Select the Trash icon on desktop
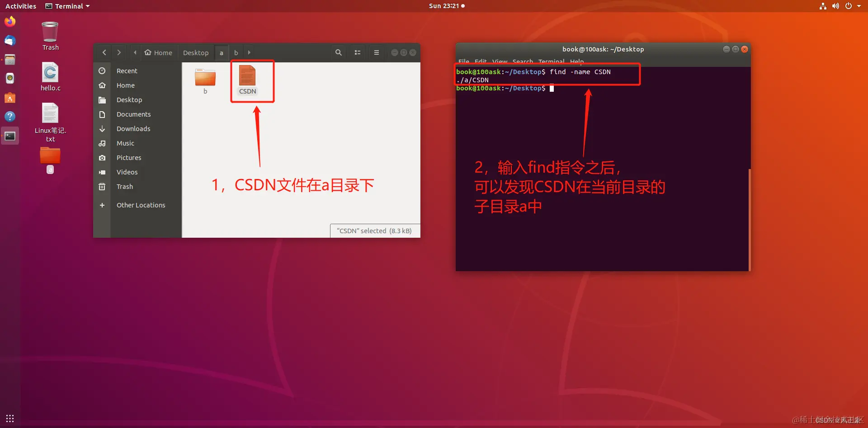 50,36
